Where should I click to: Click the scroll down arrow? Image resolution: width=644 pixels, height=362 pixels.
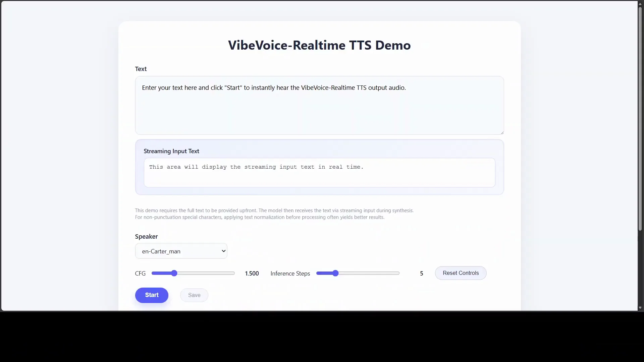coord(640,307)
